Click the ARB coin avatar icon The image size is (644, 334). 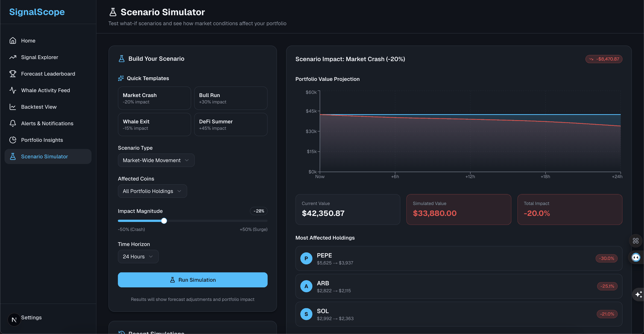coord(306,286)
